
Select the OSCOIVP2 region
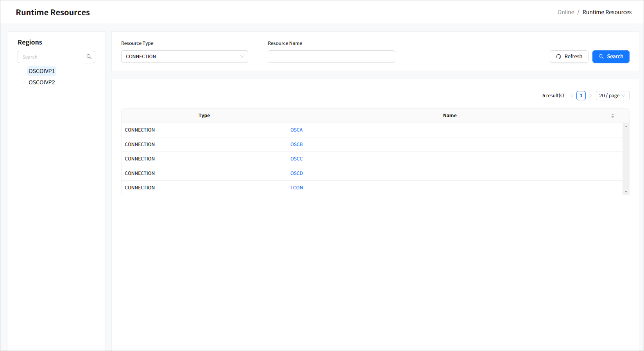click(41, 82)
